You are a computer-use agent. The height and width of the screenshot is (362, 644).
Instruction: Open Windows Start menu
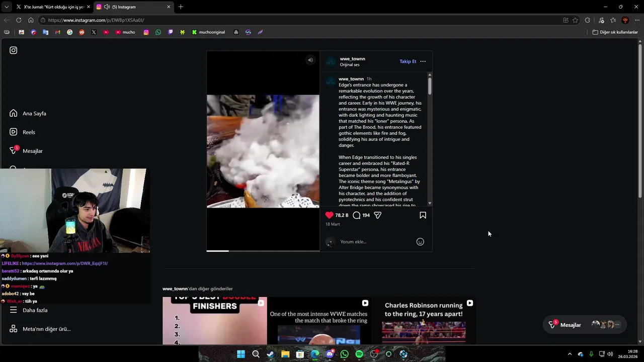[x=241, y=354]
